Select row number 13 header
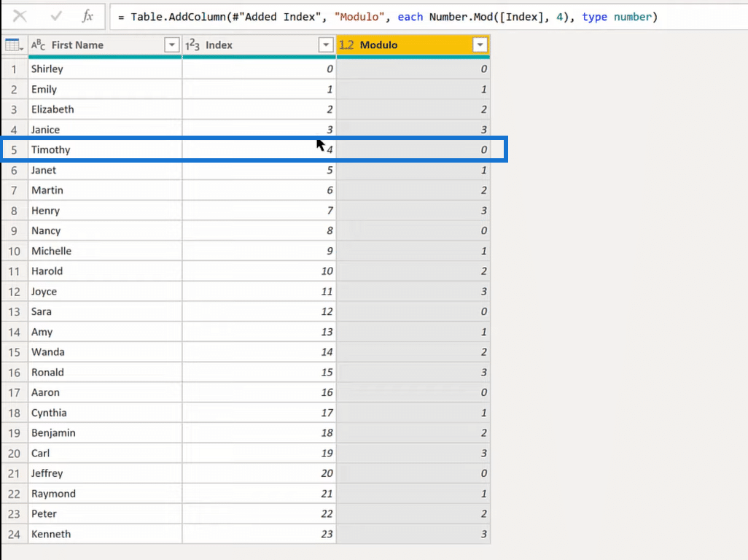 [x=15, y=311]
